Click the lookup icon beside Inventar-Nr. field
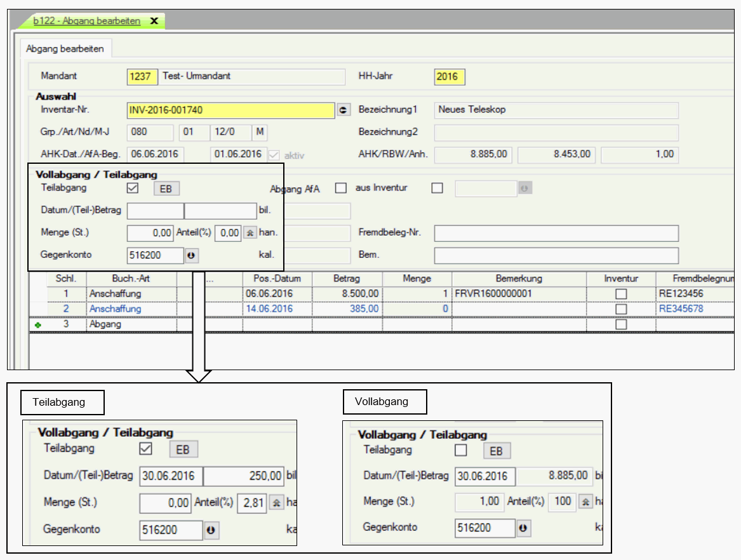Image resolution: width=741 pixels, height=560 pixels. click(x=344, y=110)
